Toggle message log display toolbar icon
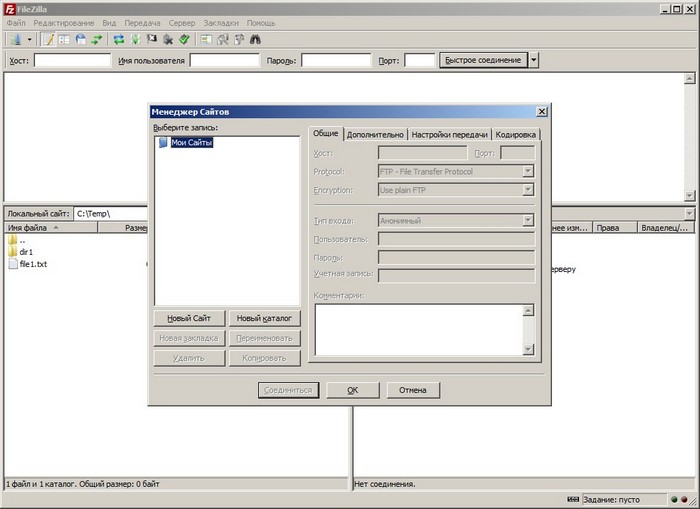700x509 pixels. (48, 40)
